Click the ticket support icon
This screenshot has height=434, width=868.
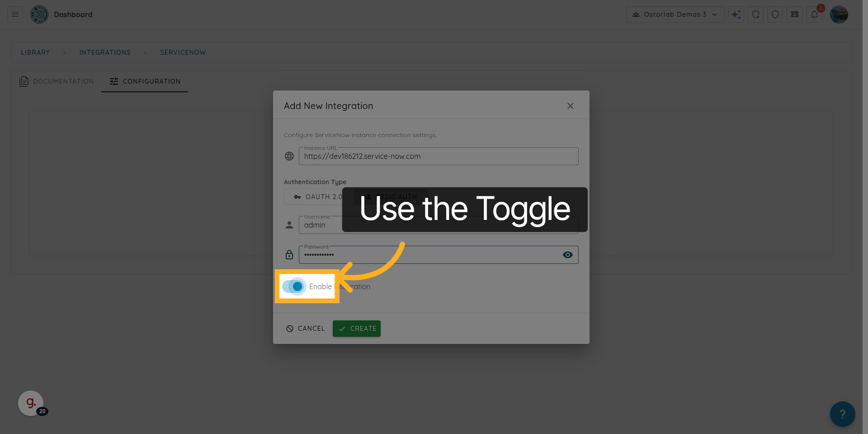point(794,14)
